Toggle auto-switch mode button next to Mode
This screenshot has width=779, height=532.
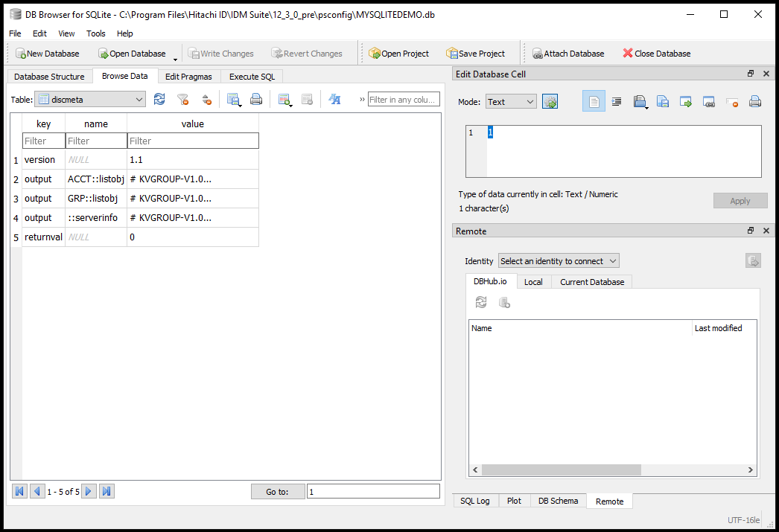coord(550,102)
